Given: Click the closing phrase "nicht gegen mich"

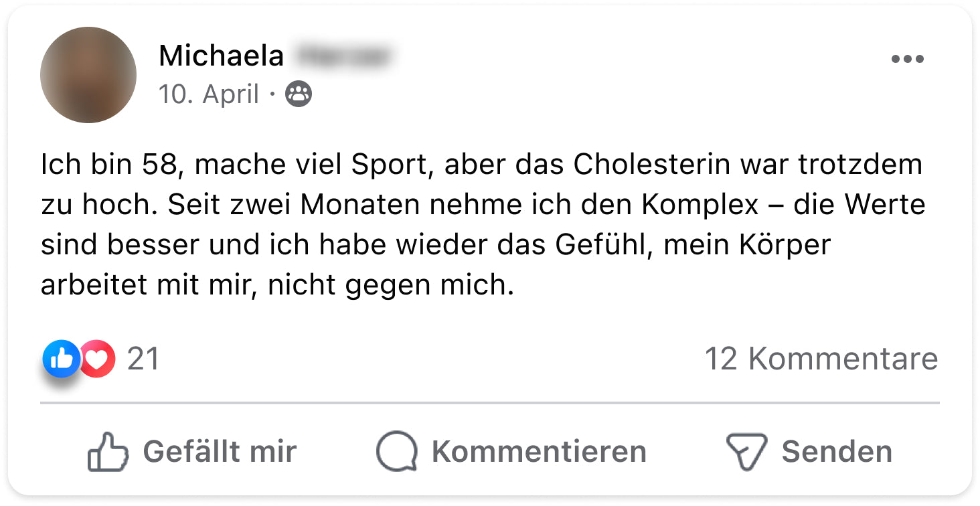Looking at the screenshot, I should 390,286.
